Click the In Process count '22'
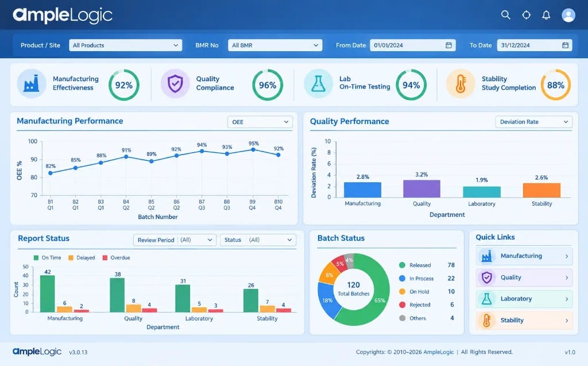The width and height of the screenshot is (588, 366). (x=451, y=278)
